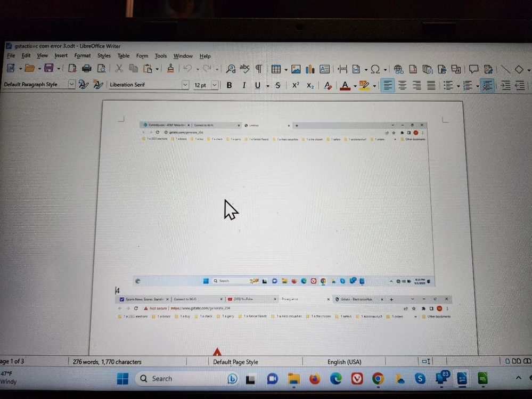532x399 pixels.
Task: Click the Decrease Indent icon
Action: 520,85
